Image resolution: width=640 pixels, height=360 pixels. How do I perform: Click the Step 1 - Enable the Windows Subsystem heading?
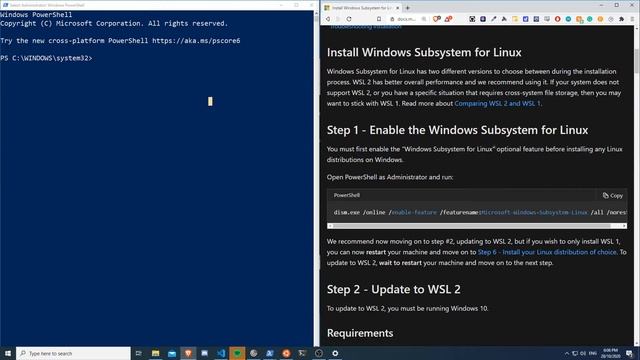tap(457, 130)
